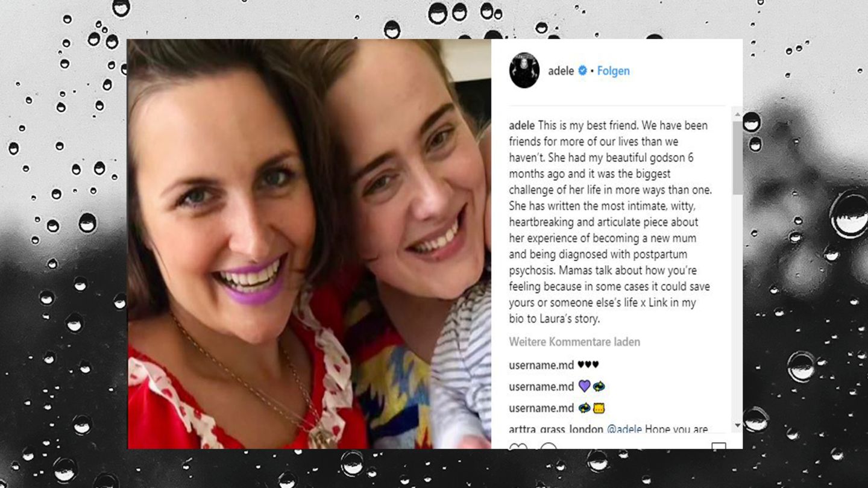Save the post with the bookmark icon
This screenshot has width=868, height=488.
[x=719, y=446]
